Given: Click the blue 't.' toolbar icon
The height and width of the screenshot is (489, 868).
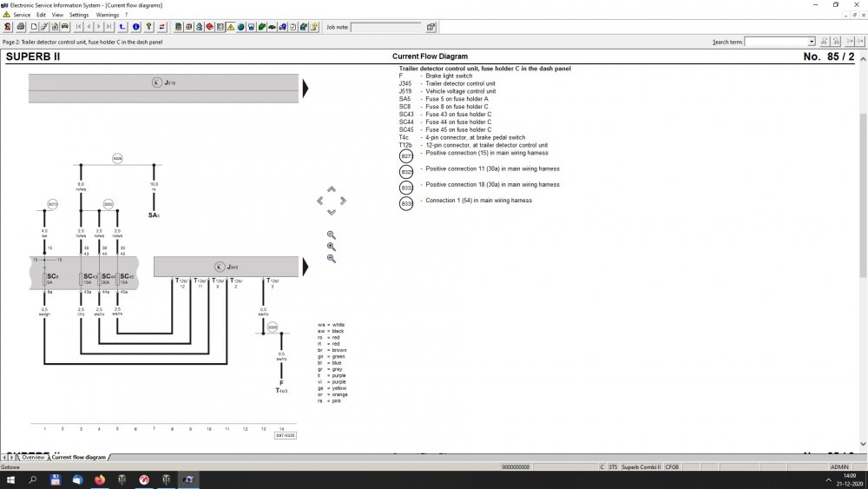Looking at the screenshot, I should pos(122,27).
